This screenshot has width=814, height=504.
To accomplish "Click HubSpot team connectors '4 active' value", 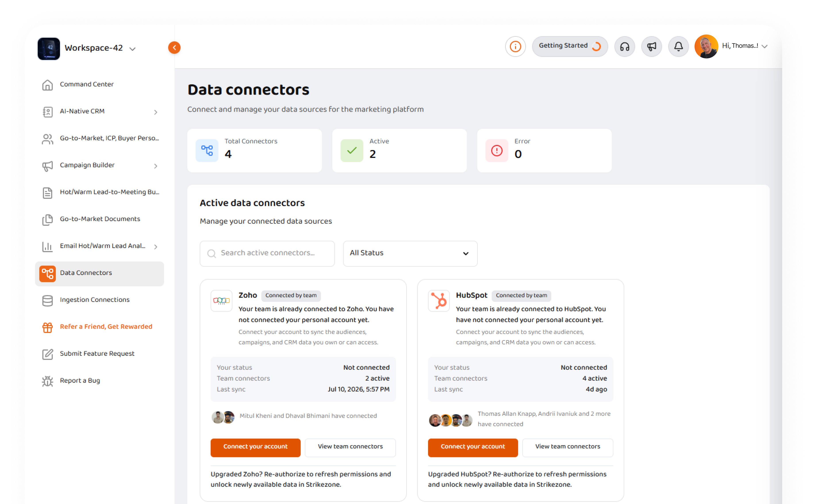I will pos(594,378).
